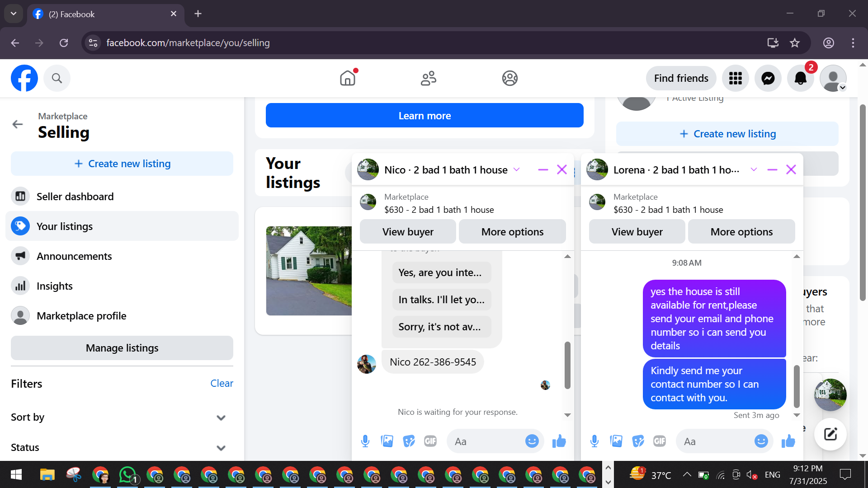Open Nico chat settings dropdown chevron
868x488 pixels.
pos(517,170)
